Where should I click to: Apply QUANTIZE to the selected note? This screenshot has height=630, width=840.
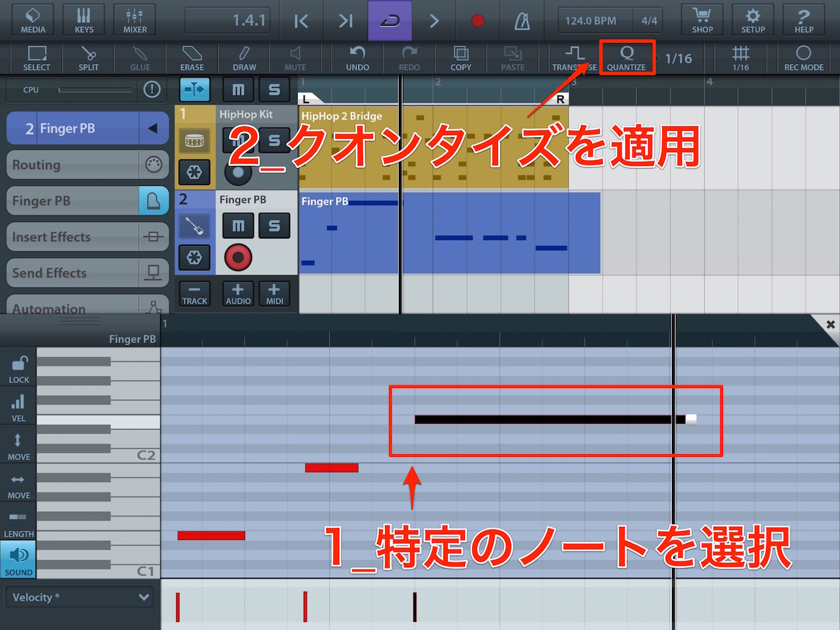(x=626, y=58)
